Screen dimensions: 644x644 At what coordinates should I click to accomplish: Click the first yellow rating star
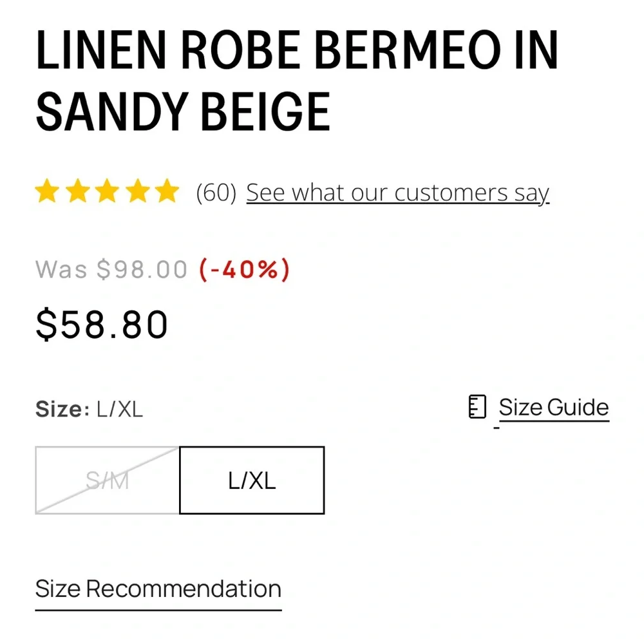47,192
